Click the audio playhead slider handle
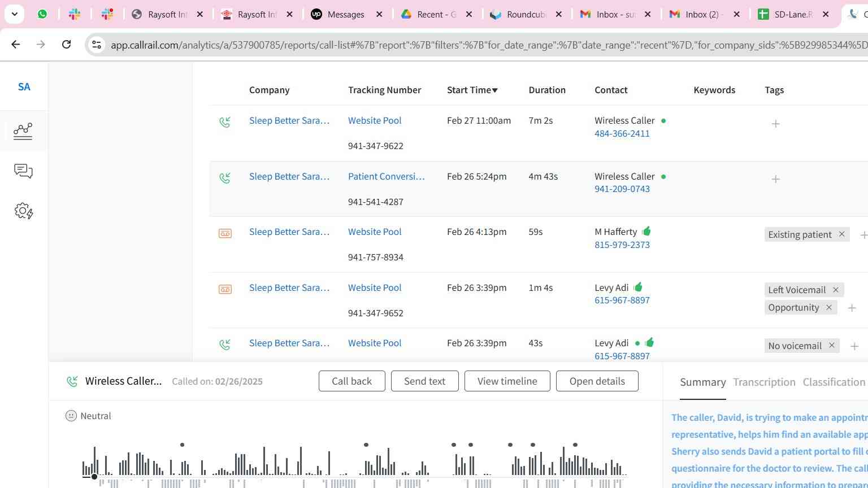 click(x=94, y=477)
